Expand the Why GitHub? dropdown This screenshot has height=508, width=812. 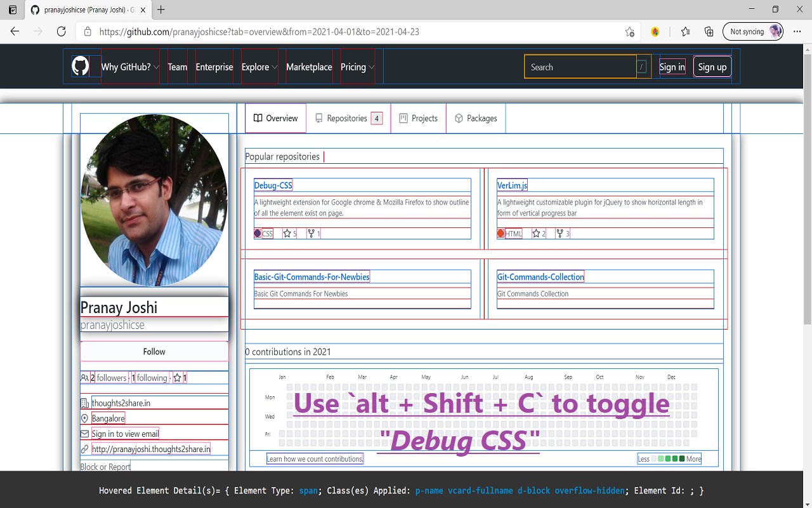pyautogui.click(x=130, y=67)
